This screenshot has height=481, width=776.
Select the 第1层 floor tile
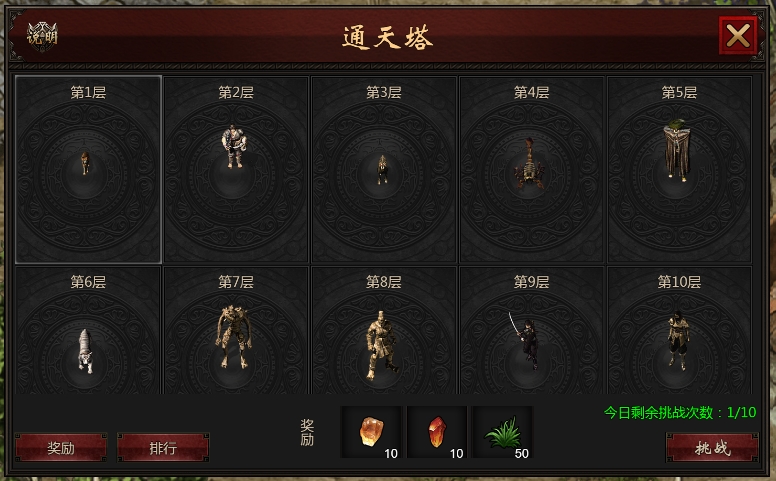coord(88,169)
